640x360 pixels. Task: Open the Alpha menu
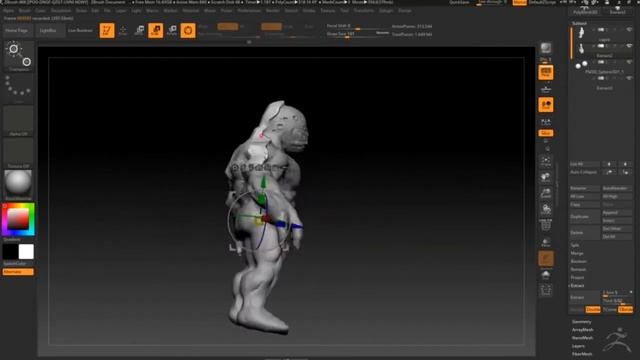[x=8, y=11]
